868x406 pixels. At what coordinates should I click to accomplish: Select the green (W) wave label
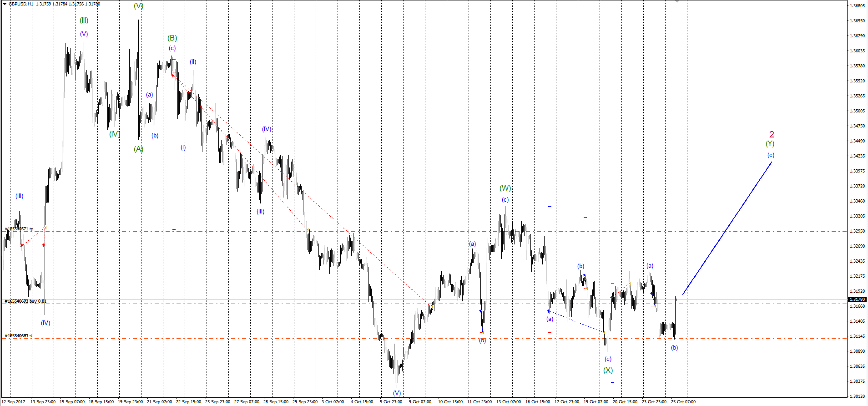(x=505, y=188)
